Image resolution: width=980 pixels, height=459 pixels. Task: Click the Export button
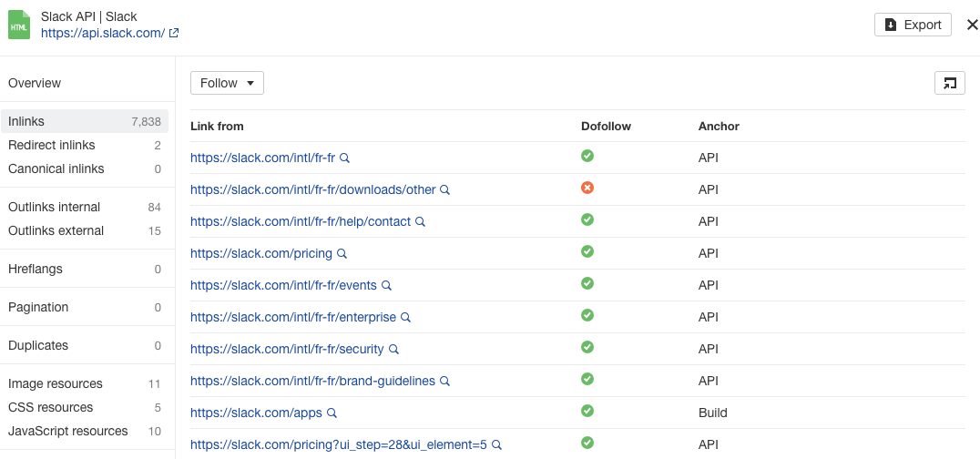click(x=913, y=25)
